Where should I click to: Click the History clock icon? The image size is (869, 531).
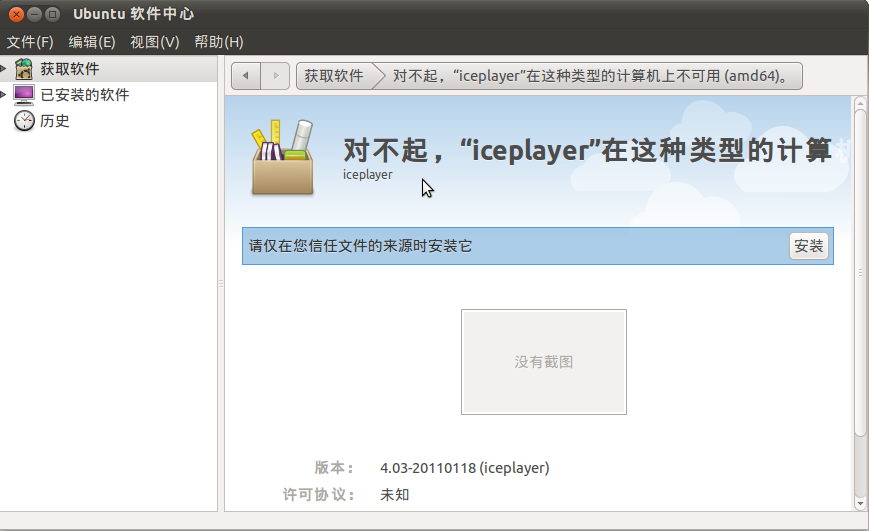[x=24, y=121]
